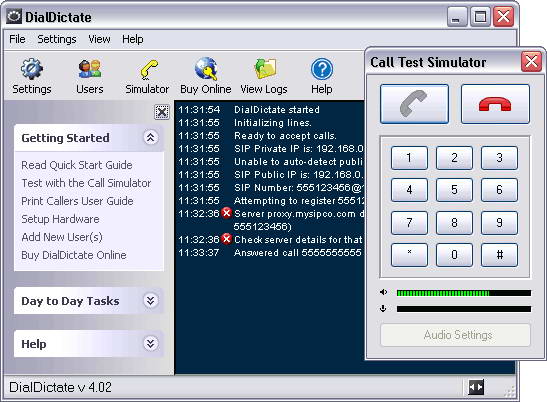The height and width of the screenshot is (402, 547).
Task: Click the Setup Hardware link
Action: (60, 219)
